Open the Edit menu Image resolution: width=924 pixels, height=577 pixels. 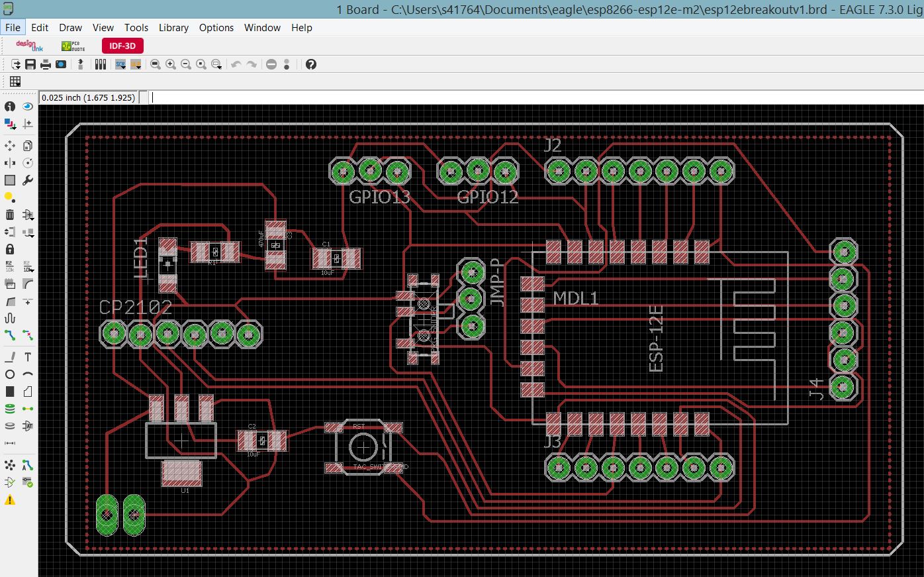coord(40,27)
